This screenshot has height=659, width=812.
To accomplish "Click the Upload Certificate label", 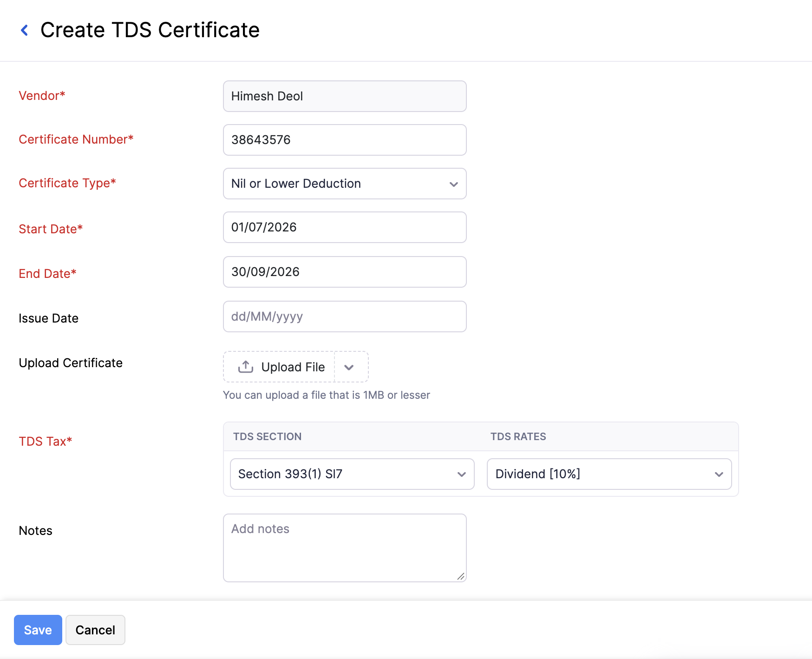I will click(71, 363).
